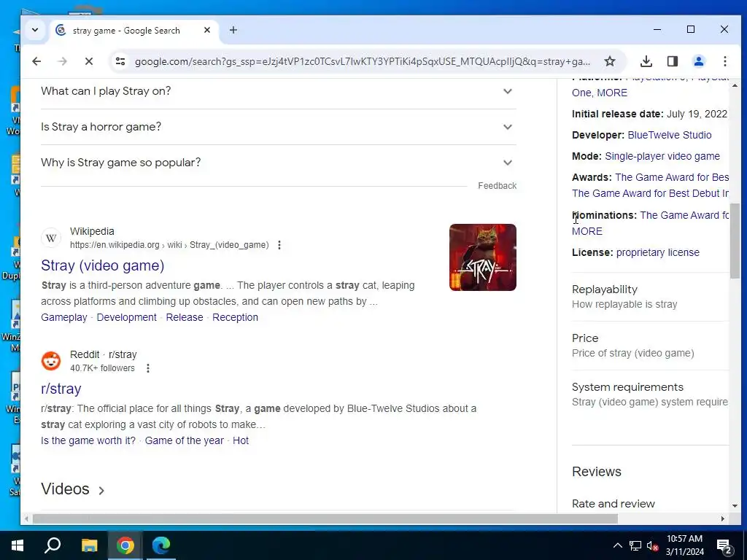Stop page loading with X button

[89, 61]
